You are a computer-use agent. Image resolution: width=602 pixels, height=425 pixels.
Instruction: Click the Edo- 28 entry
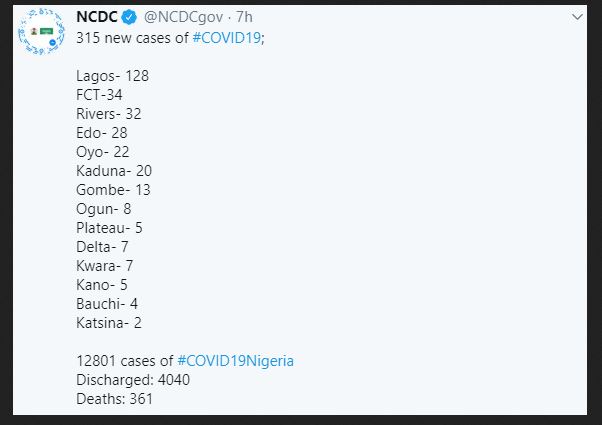[x=102, y=132]
